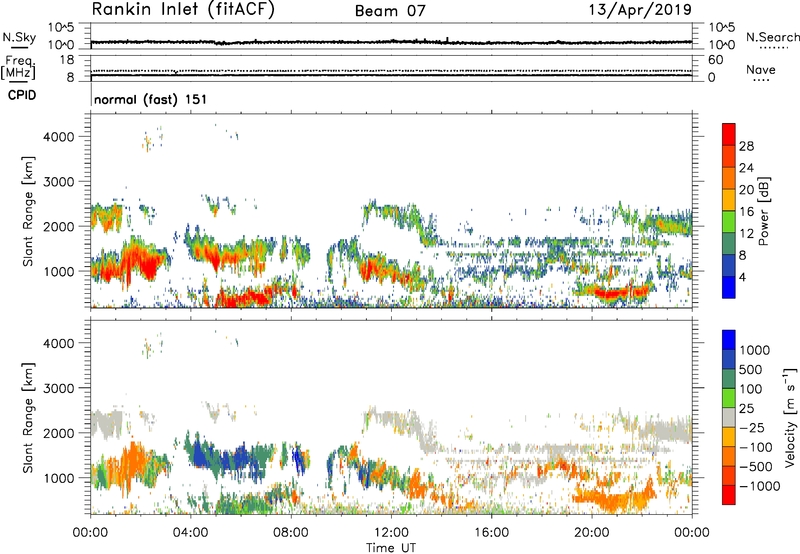This screenshot has width=800, height=554.
Task: Click the "04:00" time tick label
Action: 190,533
